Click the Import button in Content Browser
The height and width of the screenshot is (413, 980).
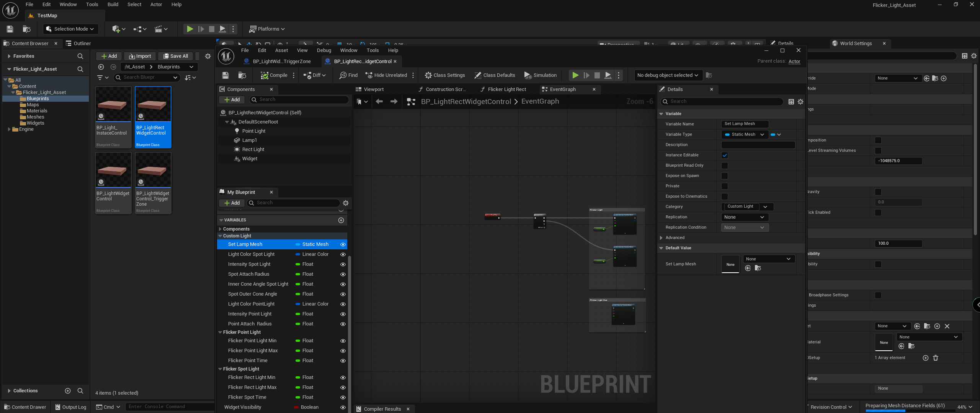[140, 56]
